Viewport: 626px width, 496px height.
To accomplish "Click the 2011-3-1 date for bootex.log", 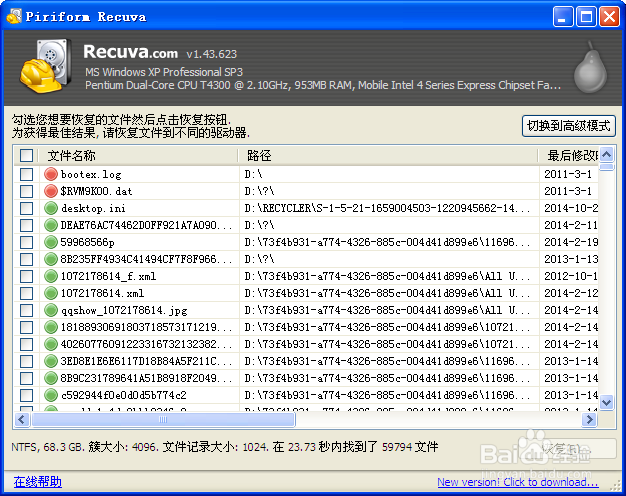I will pyautogui.click(x=568, y=174).
